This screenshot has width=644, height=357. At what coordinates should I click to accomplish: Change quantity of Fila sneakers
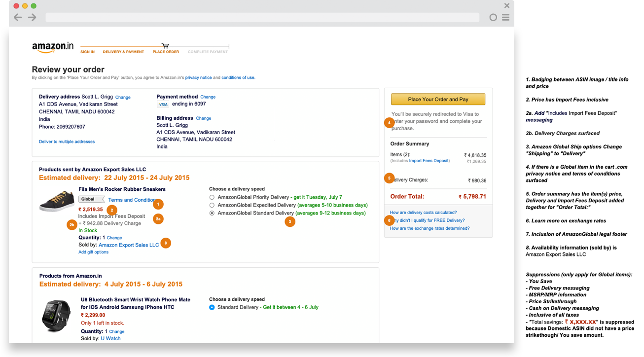coord(114,238)
